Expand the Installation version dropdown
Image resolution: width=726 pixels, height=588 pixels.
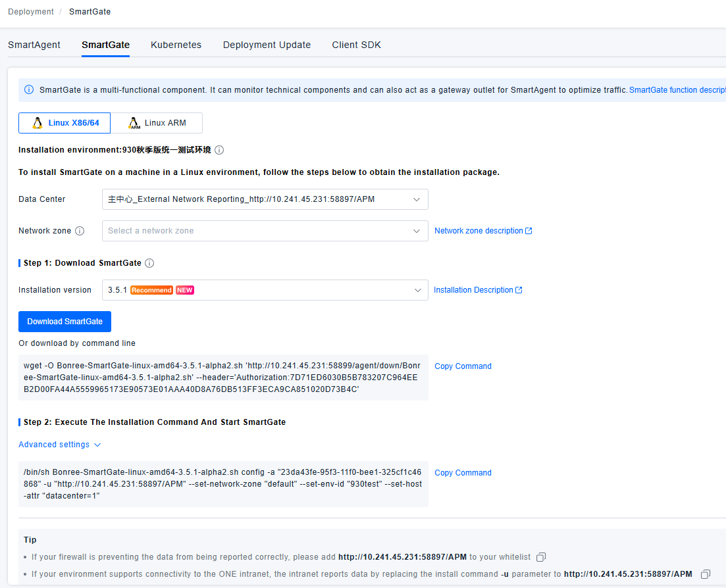tap(265, 290)
